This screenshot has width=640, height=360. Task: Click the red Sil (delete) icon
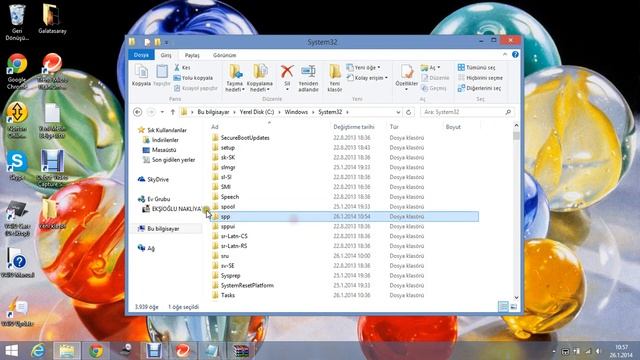pyautogui.click(x=287, y=72)
